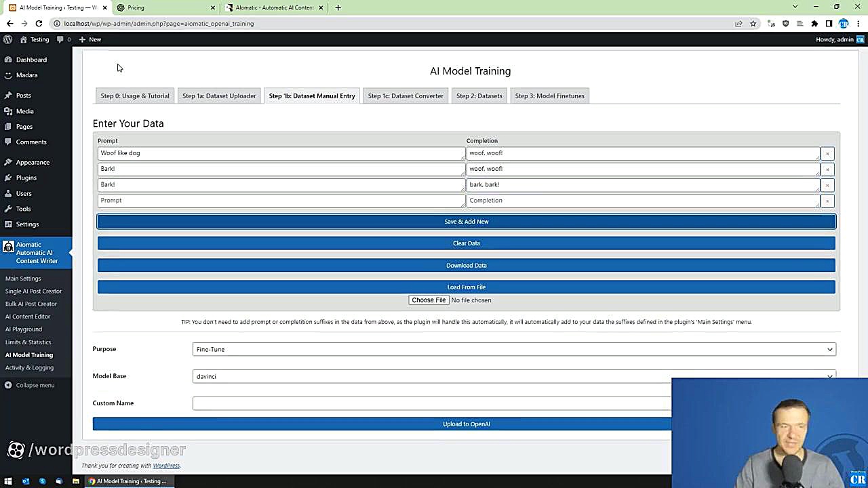Open a new browser tab
The height and width of the screenshot is (488, 868).
coord(338,7)
